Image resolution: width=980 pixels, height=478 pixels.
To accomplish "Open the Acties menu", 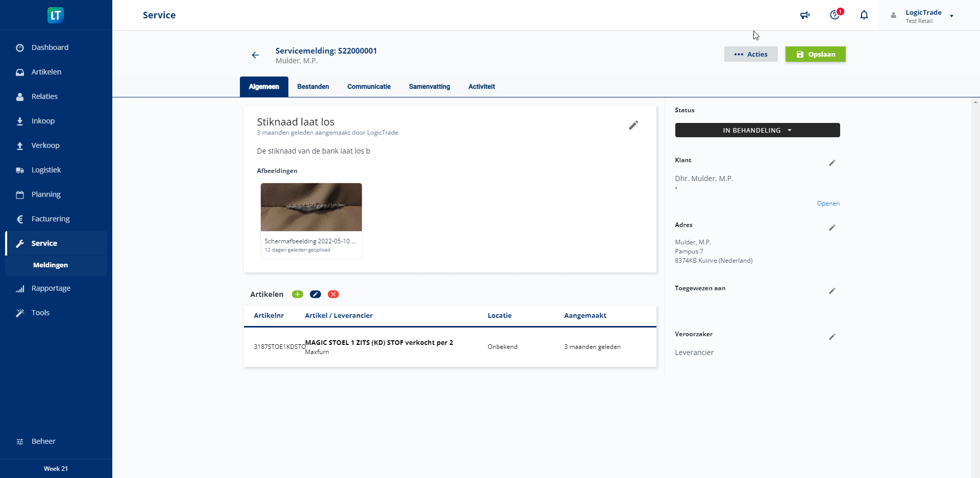I will tap(750, 54).
